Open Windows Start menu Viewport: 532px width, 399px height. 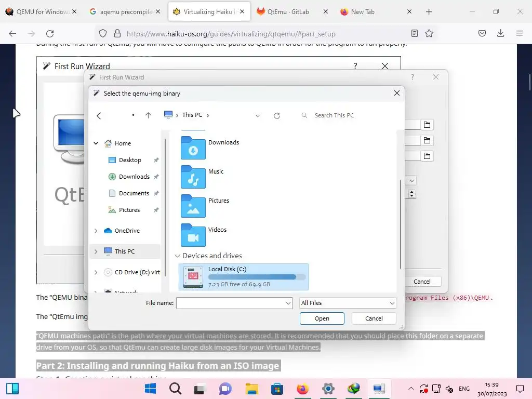tap(150, 389)
